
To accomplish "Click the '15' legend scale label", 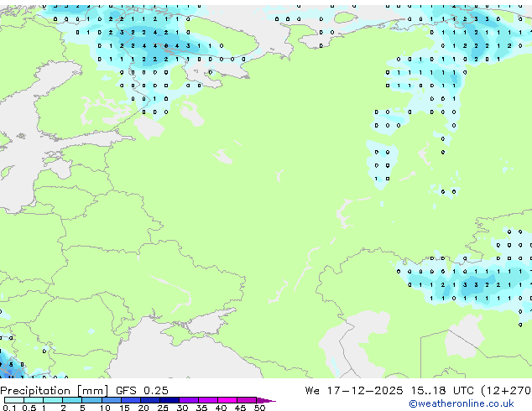I will click(124, 408).
